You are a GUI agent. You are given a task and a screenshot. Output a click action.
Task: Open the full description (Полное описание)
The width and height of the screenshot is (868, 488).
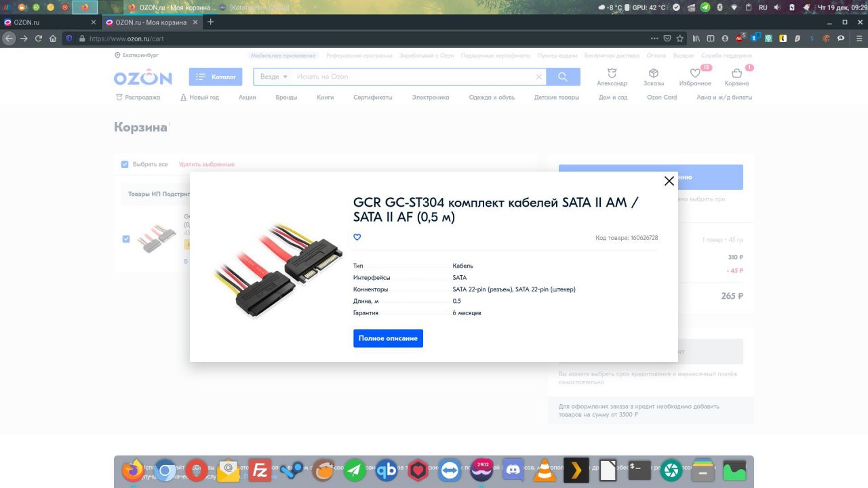[x=388, y=338]
